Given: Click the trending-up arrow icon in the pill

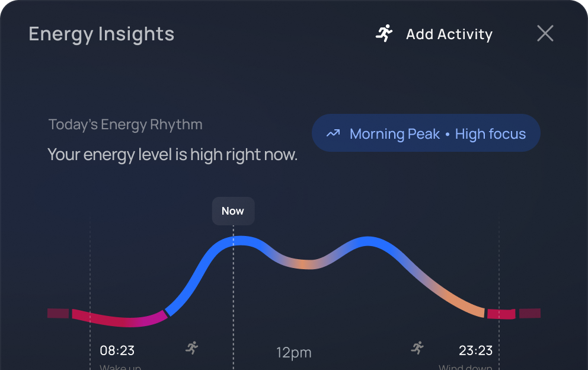Looking at the screenshot, I should pos(333,133).
